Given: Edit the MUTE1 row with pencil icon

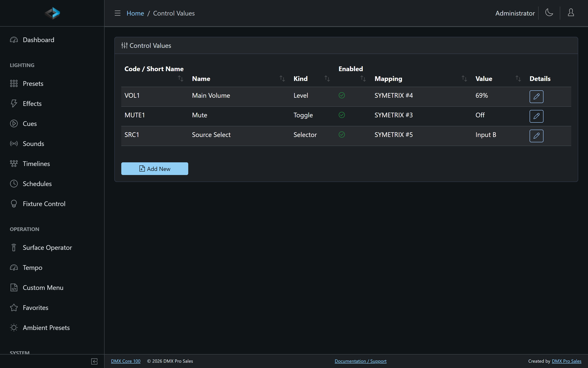Looking at the screenshot, I should pyautogui.click(x=536, y=116).
